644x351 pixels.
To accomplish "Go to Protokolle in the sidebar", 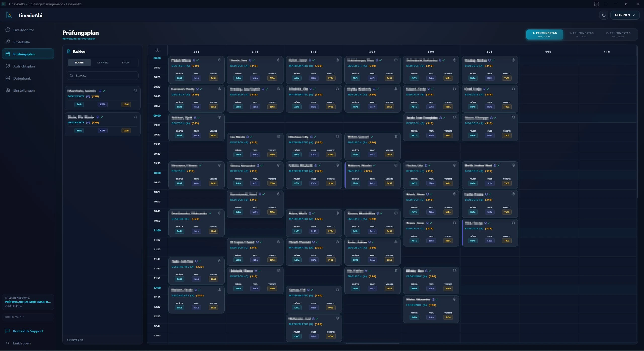I will (21, 42).
